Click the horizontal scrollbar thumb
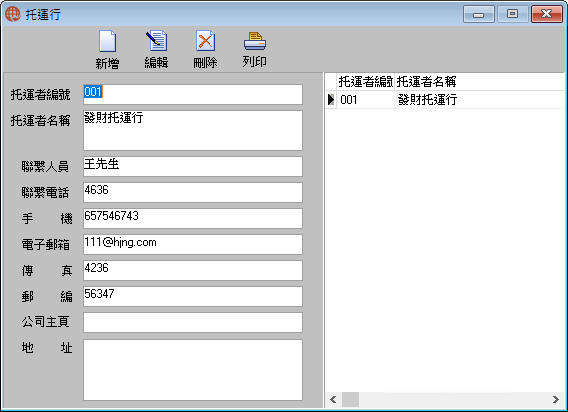Image resolution: width=568 pixels, height=412 pixels. (351, 399)
